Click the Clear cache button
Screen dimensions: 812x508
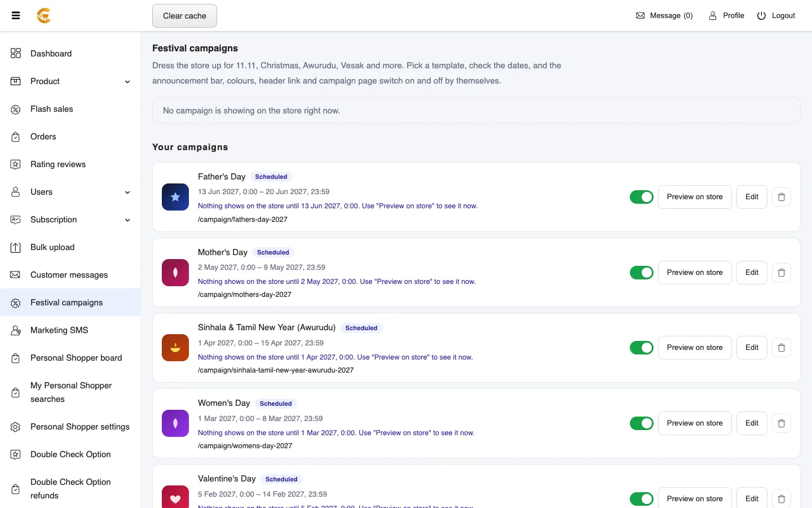[184, 16]
